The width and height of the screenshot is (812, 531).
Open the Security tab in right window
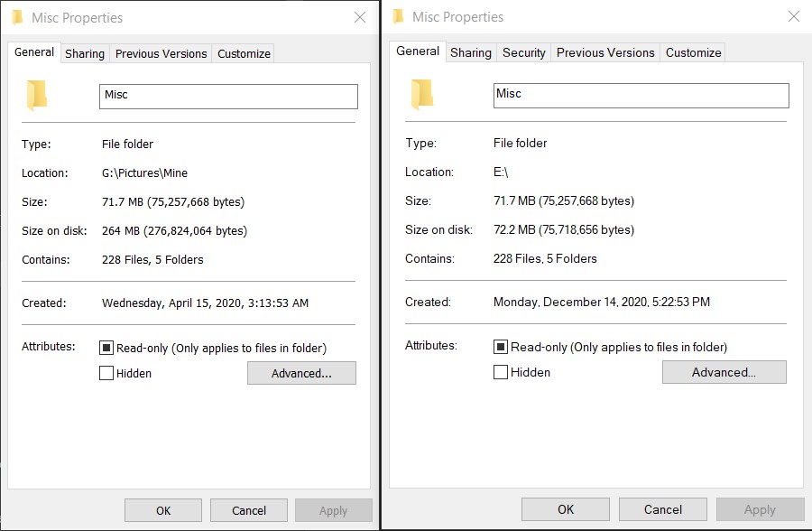click(524, 52)
